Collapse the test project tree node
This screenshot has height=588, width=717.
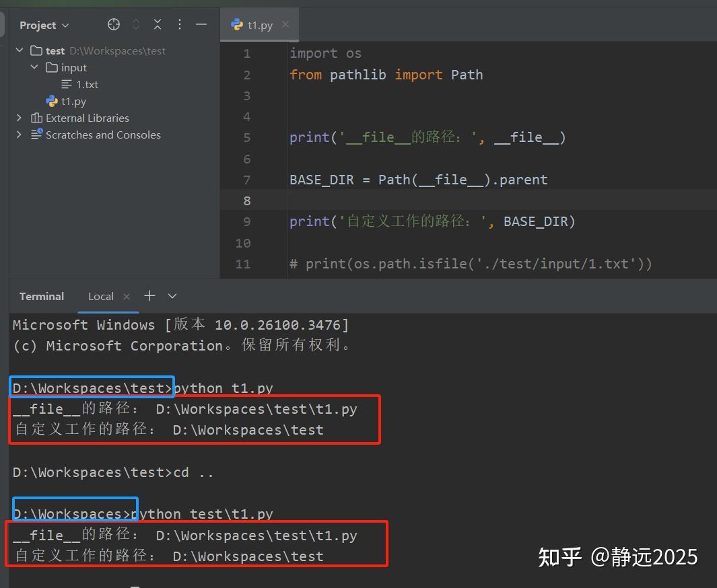pyautogui.click(x=19, y=50)
